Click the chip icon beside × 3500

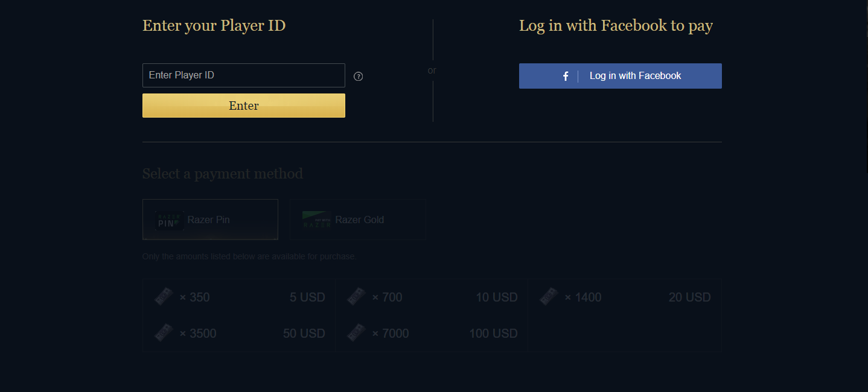point(164,333)
